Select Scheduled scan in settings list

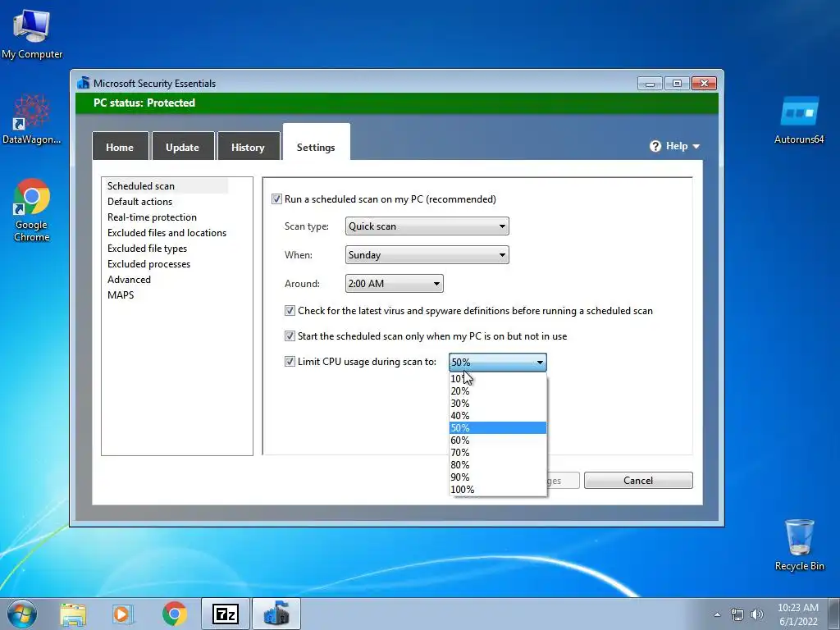point(141,186)
